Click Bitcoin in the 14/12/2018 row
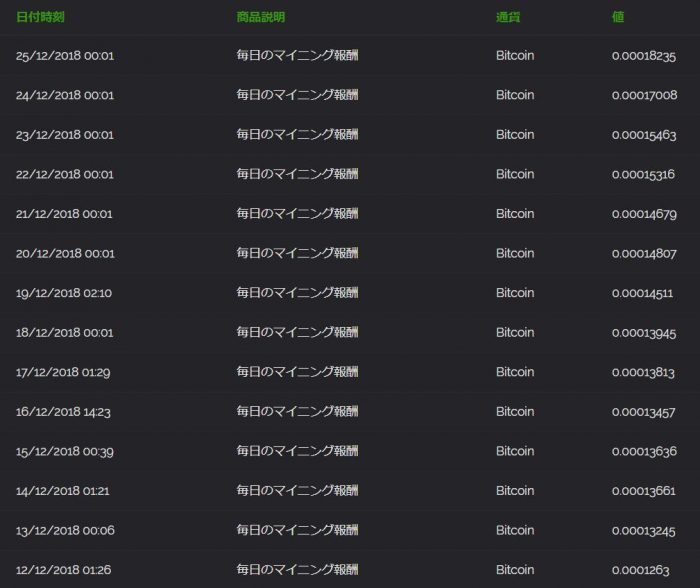The width and height of the screenshot is (700, 588). tap(515, 490)
